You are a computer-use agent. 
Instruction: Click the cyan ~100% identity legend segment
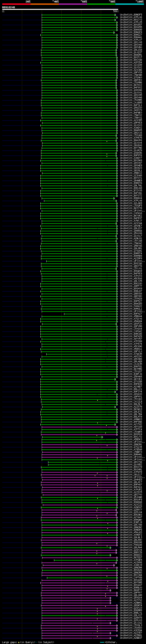point(130,4)
